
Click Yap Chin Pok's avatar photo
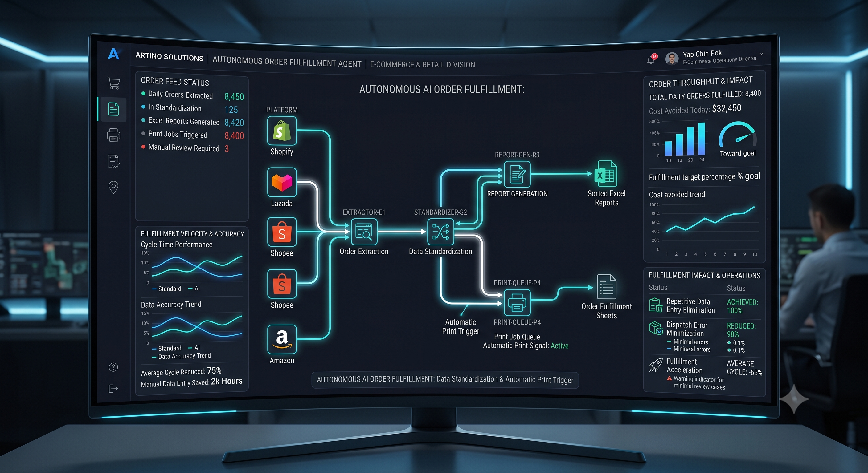tap(672, 59)
